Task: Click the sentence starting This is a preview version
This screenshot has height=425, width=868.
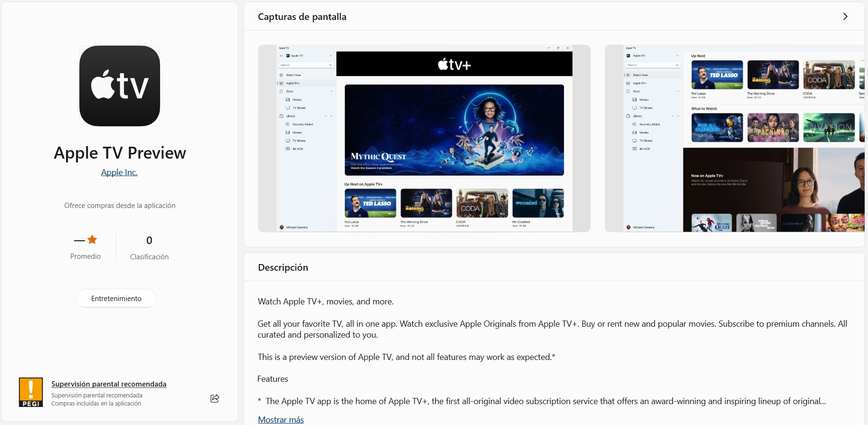Action: click(x=407, y=357)
